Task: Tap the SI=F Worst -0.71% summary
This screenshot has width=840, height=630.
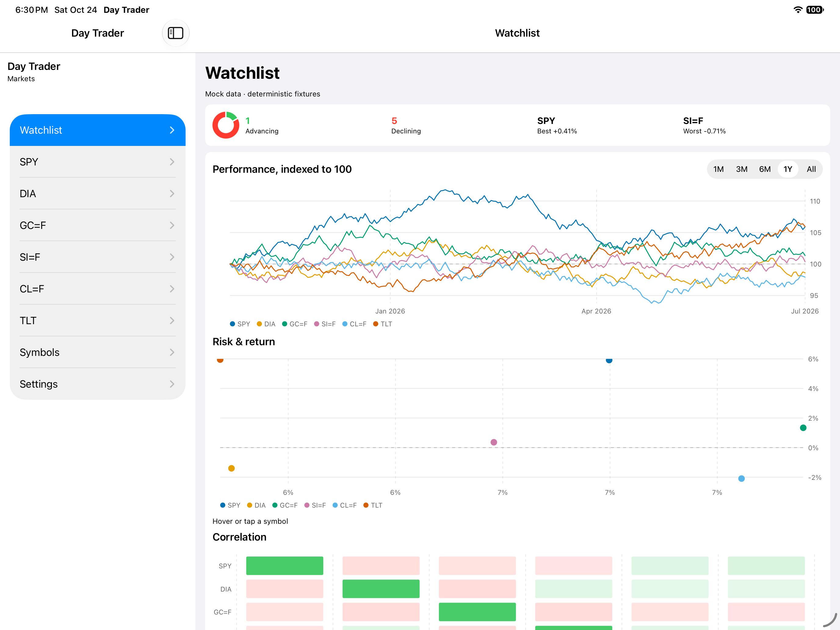Action: tap(704, 125)
